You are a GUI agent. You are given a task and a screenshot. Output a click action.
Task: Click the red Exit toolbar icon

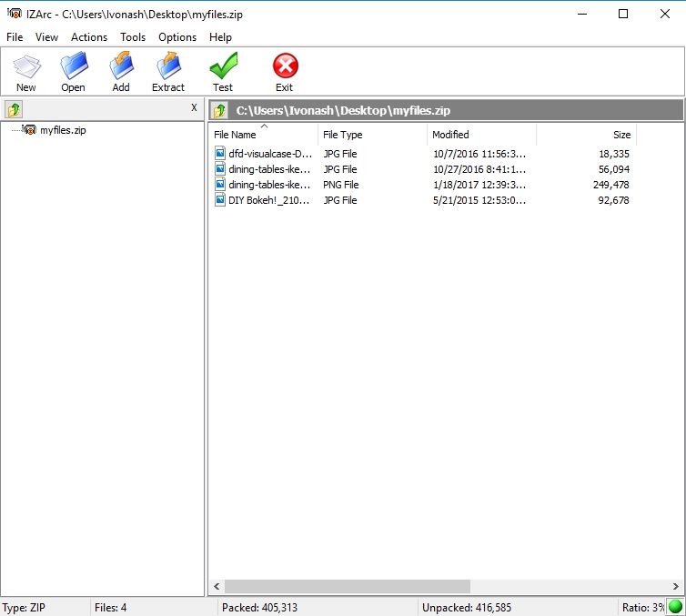pyautogui.click(x=286, y=66)
